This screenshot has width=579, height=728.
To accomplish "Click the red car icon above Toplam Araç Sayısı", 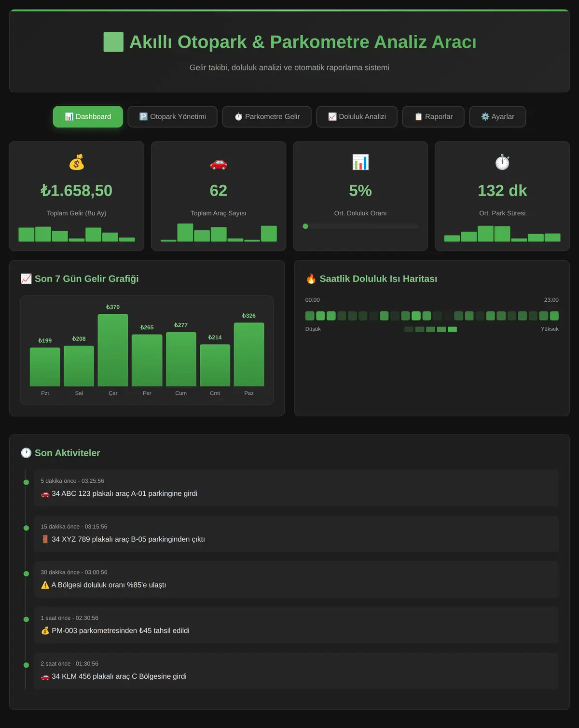I will point(219,163).
